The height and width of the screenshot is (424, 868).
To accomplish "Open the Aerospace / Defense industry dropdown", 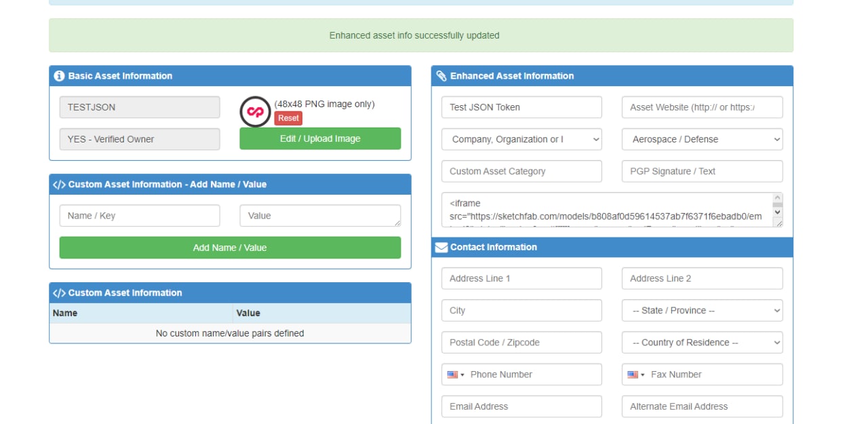I will click(x=702, y=139).
